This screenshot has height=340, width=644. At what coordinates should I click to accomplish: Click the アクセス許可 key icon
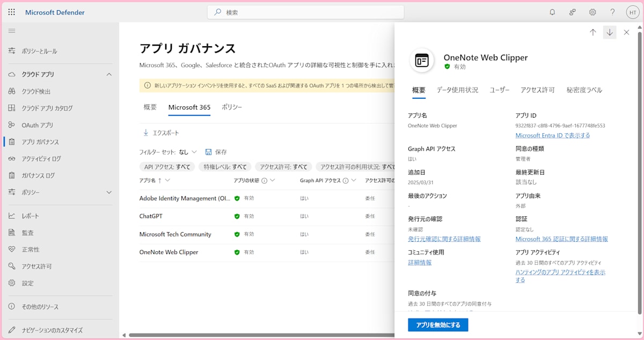(x=12, y=266)
